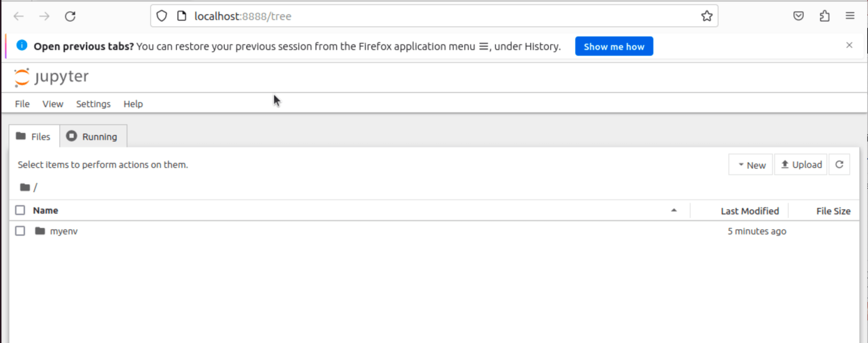Image resolution: width=868 pixels, height=343 pixels.
Task: Open the Settings menu
Action: 93,104
